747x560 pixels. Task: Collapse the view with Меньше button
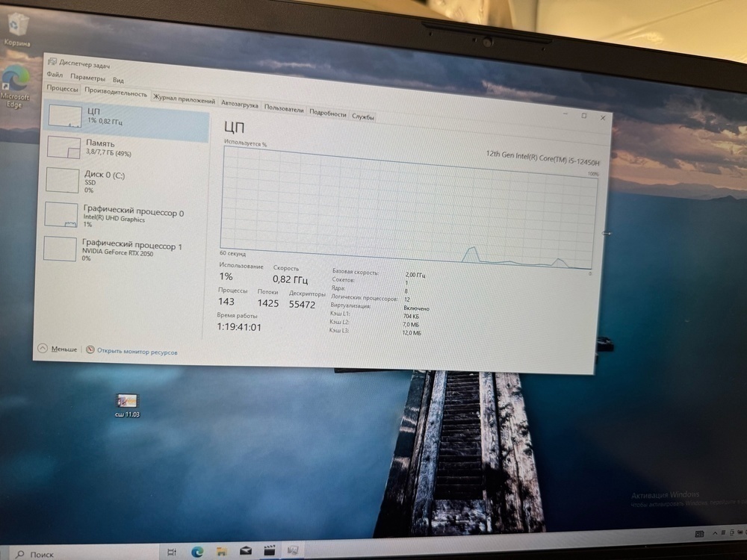(x=58, y=349)
